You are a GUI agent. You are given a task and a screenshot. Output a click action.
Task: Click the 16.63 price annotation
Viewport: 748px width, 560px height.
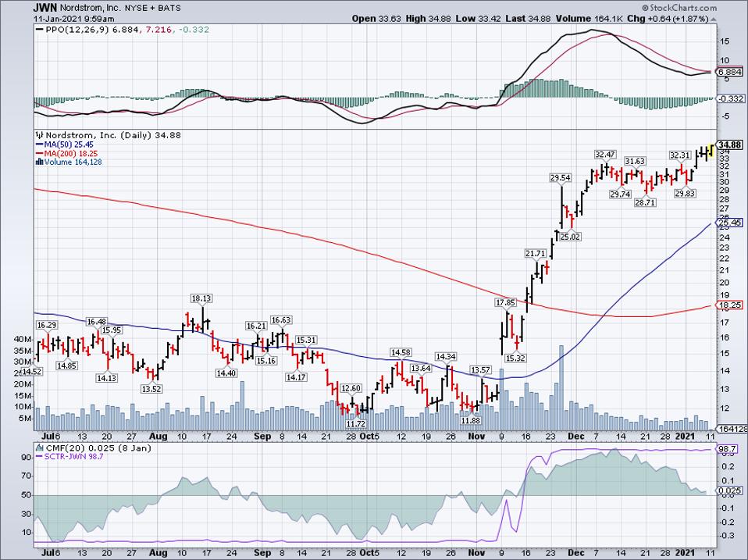pyautogui.click(x=281, y=320)
